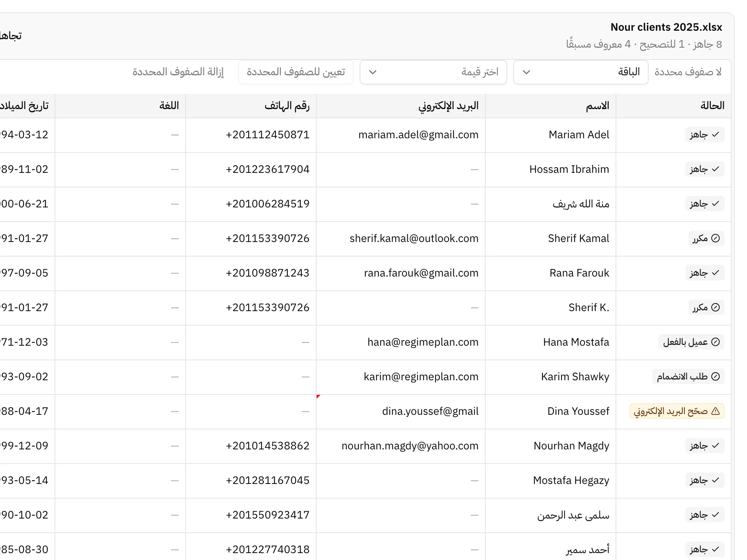The height and width of the screenshot is (560, 747).
Task: Click the الاسم column header
Action: [x=551, y=106]
